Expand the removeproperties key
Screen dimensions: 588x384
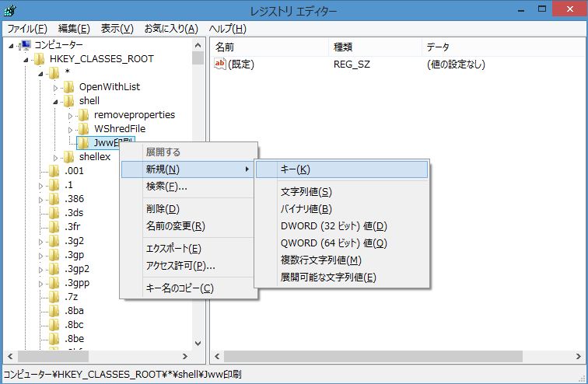point(71,115)
